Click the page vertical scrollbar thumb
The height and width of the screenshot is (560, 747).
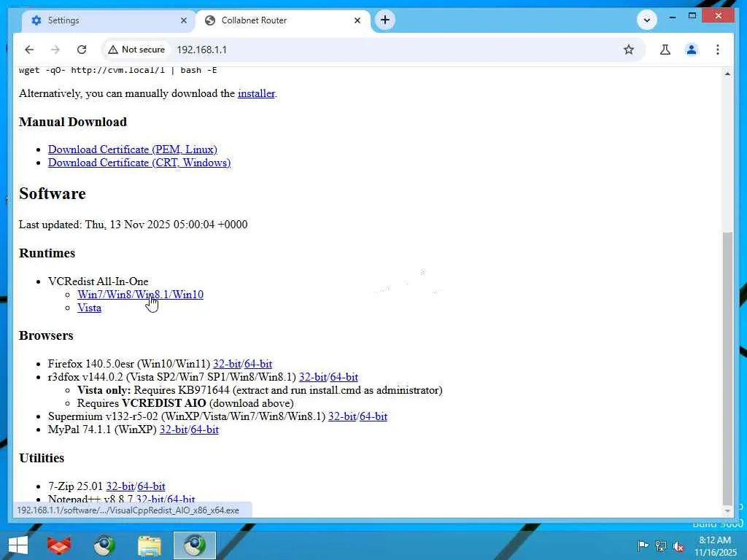click(x=727, y=367)
